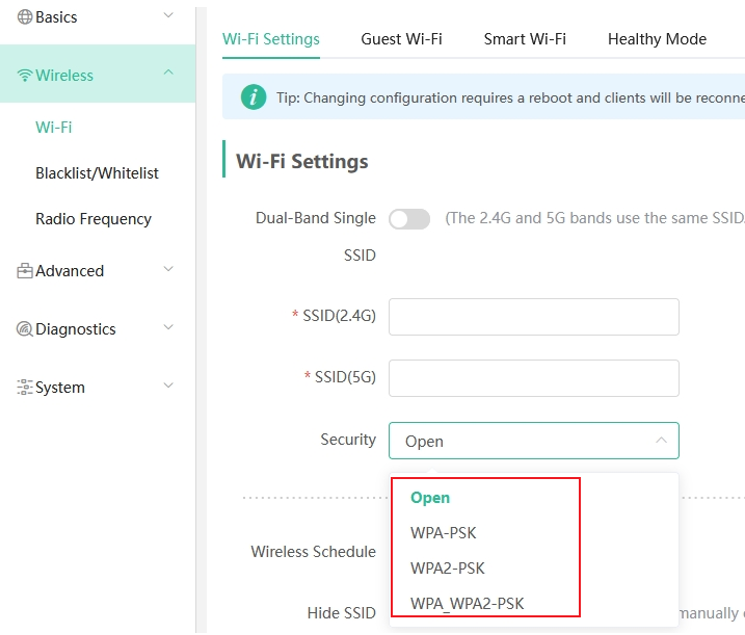The image size is (745, 635).
Task: Click the green info tip icon
Action: pos(254,97)
